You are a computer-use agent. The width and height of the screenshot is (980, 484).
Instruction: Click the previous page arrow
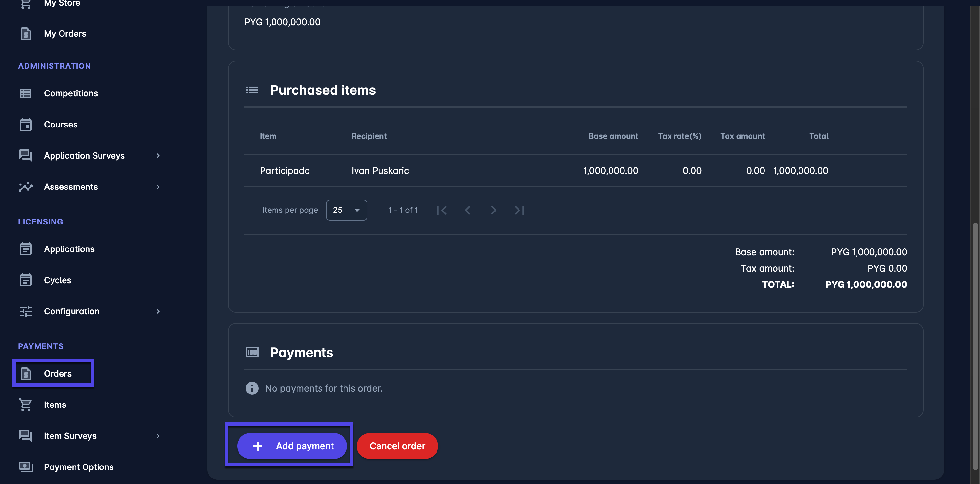(x=468, y=210)
